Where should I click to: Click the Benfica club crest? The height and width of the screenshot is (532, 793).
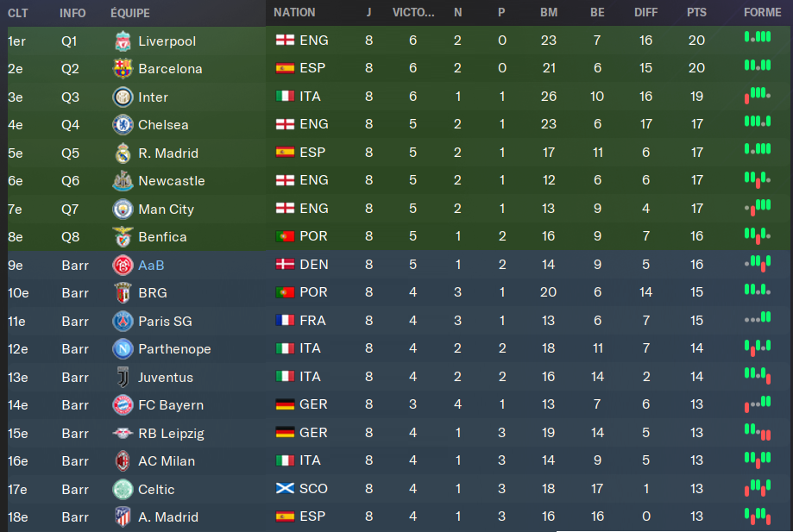(123, 237)
